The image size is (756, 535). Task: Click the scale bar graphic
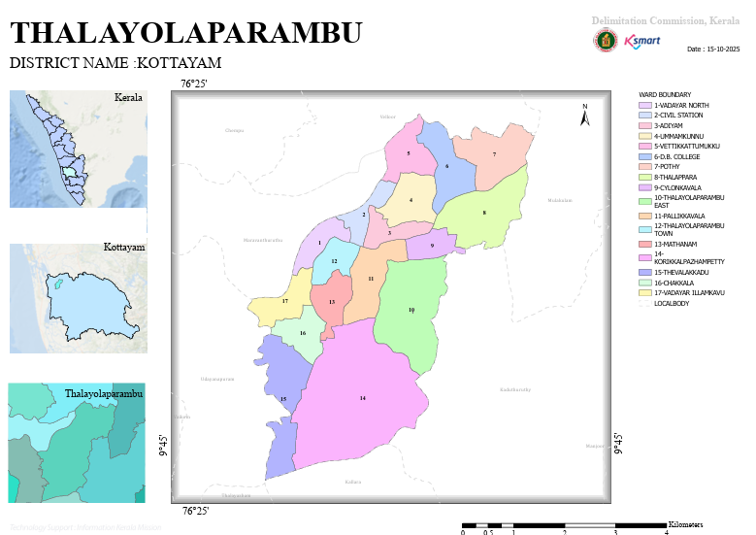pyautogui.click(x=565, y=525)
